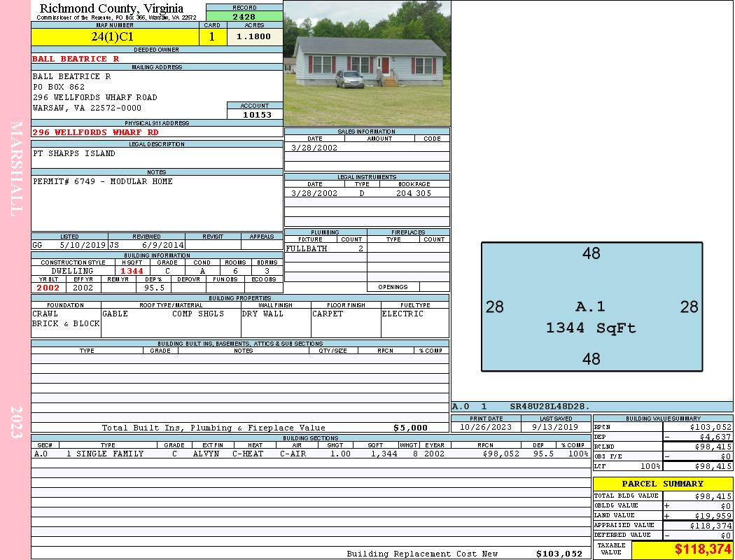The width and height of the screenshot is (735, 560).
Task: Click the building sketch A.1 1344 SqFt
Action: click(x=591, y=307)
